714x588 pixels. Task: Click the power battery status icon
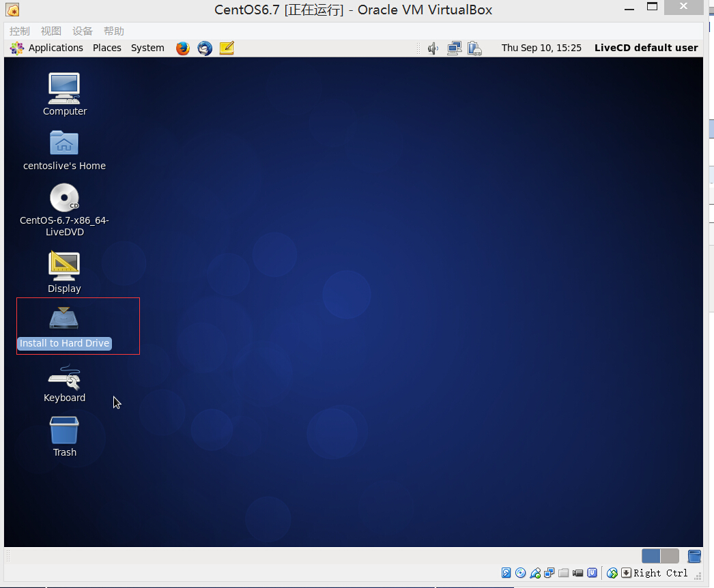point(475,48)
